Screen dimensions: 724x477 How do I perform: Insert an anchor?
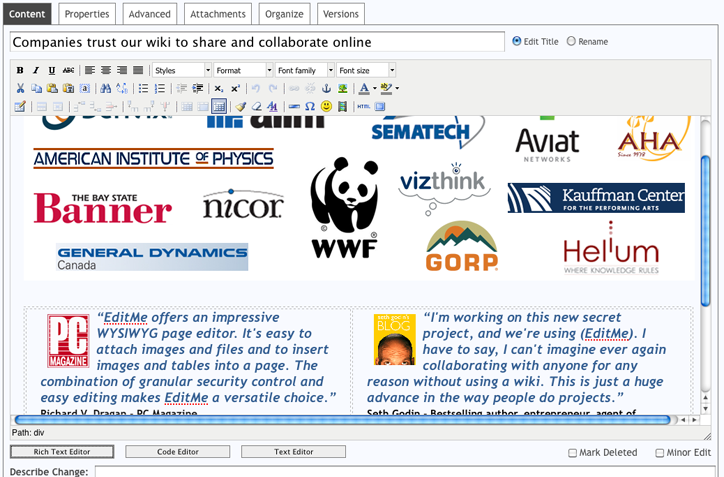coord(326,88)
